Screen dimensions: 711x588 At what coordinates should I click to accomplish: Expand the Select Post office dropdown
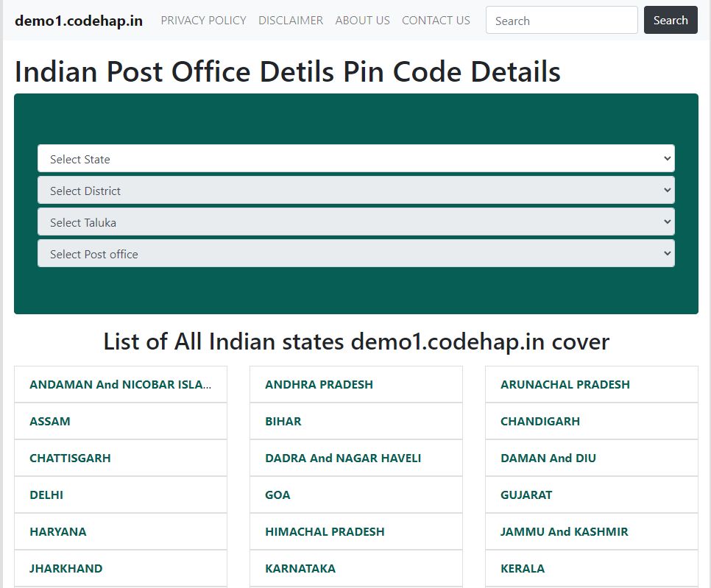[x=355, y=254]
